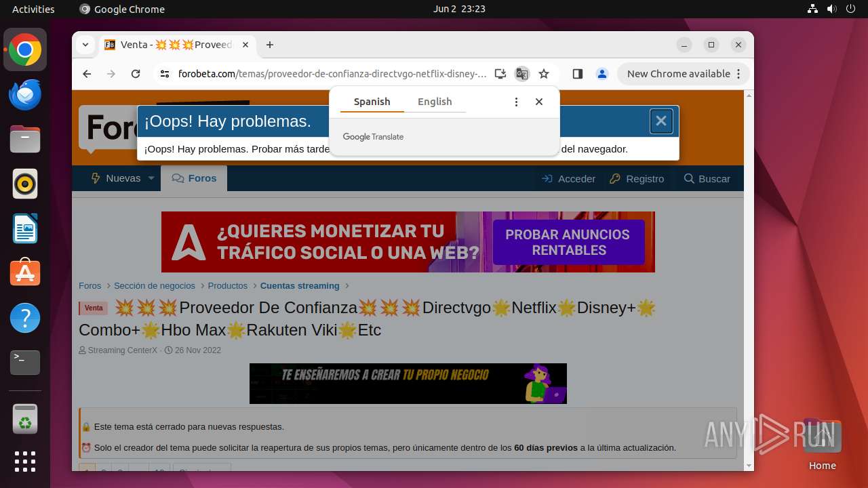The width and height of the screenshot is (868, 488).
Task: Launch Terminal from the dock
Action: (25, 363)
